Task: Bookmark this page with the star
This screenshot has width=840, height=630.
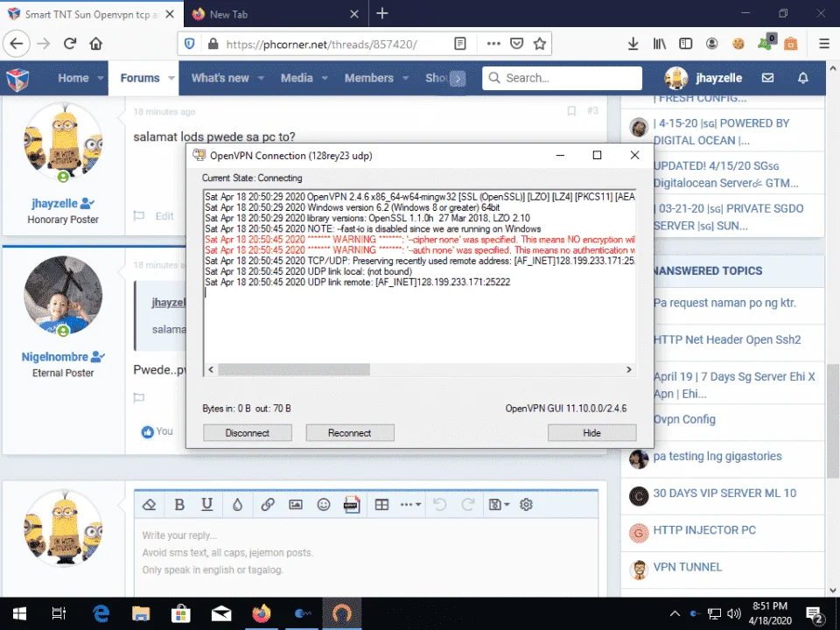Action: 540,44
